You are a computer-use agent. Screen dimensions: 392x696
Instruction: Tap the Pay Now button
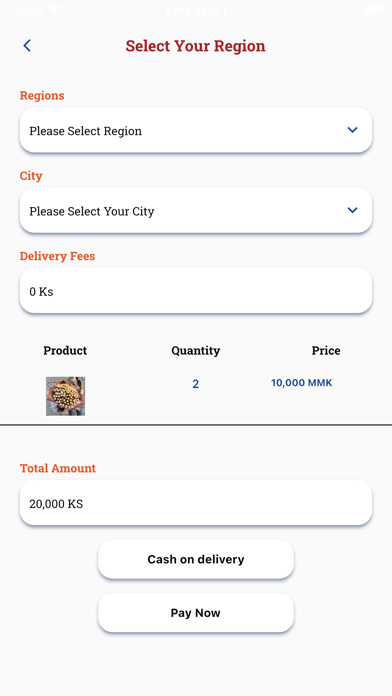[x=196, y=613]
